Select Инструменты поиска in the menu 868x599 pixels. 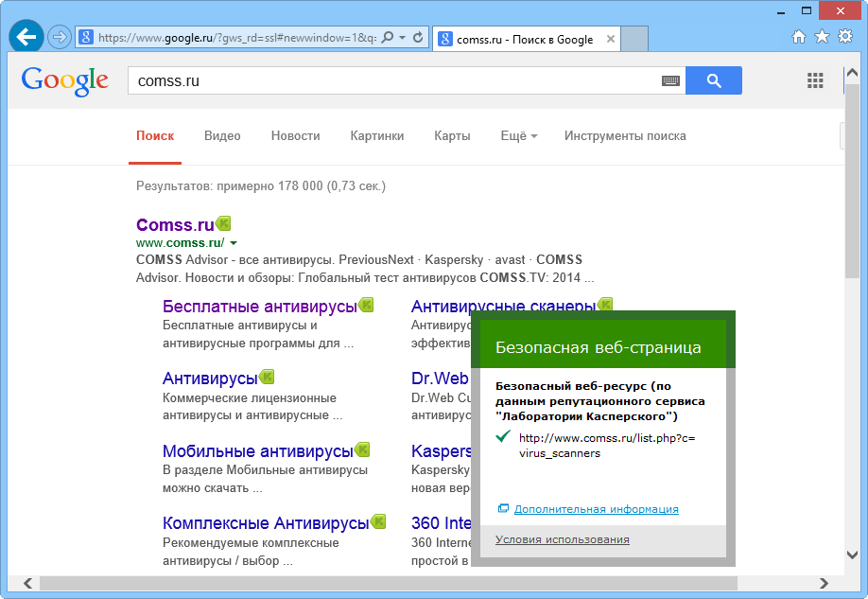(x=624, y=135)
